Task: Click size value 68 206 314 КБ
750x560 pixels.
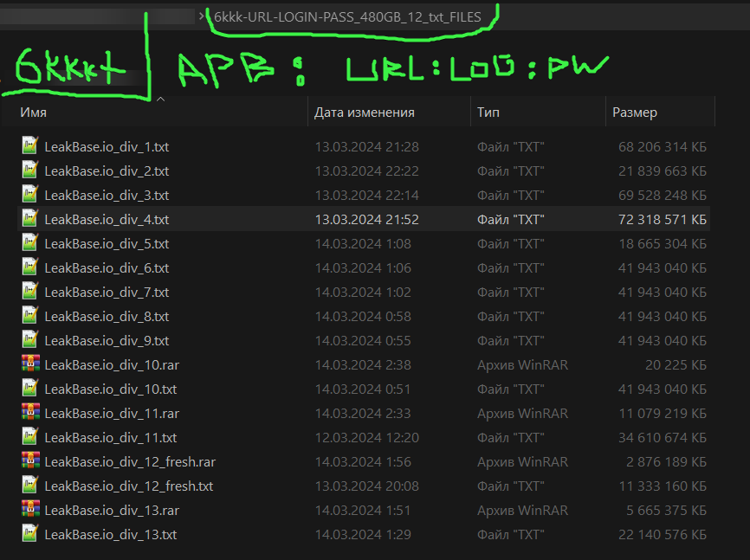Action: click(662, 147)
